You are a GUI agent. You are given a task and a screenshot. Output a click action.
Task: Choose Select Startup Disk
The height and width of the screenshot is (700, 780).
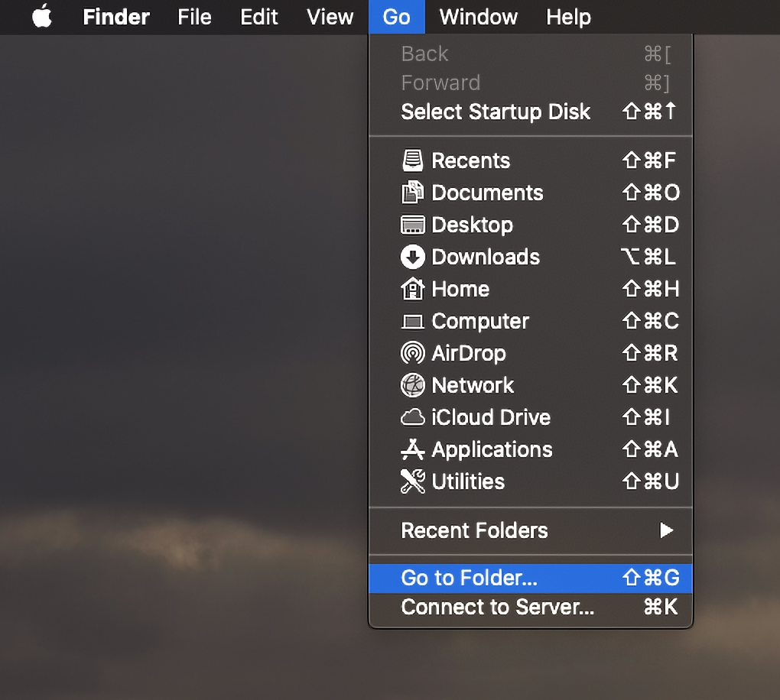tap(531, 112)
